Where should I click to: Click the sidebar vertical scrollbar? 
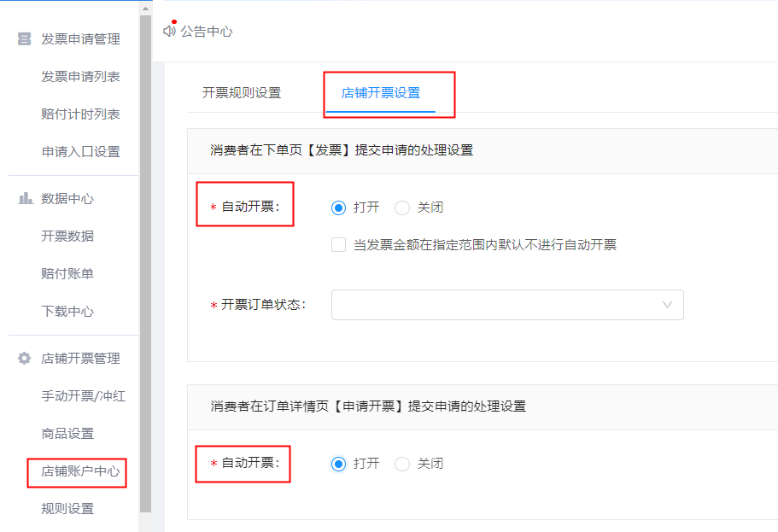pyautogui.click(x=145, y=264)
